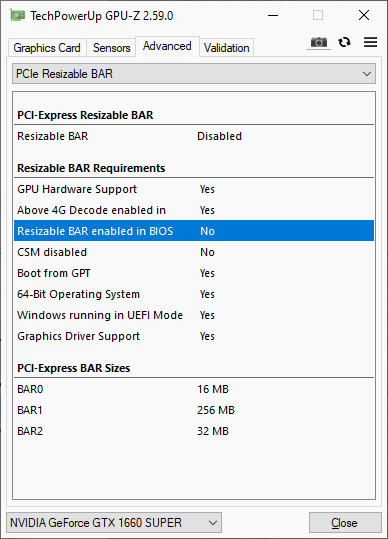Click the PCI-Express Resizable BAR heading
This screenshot has height=539, width=388.
85,115
